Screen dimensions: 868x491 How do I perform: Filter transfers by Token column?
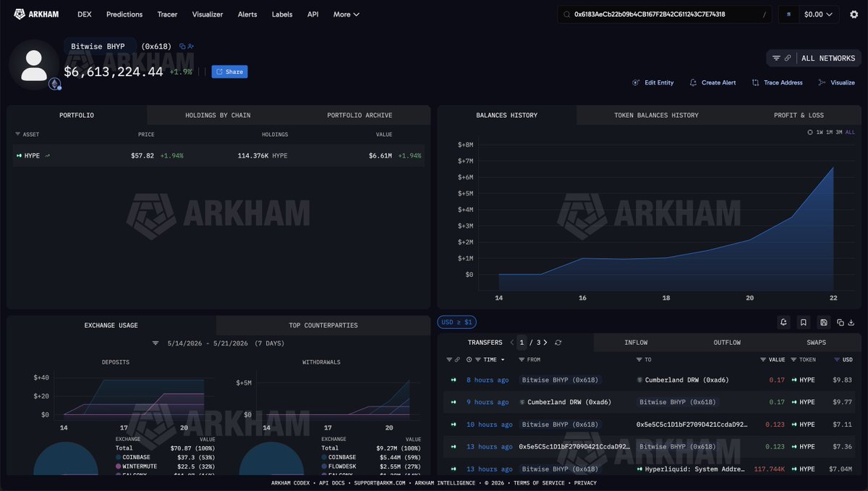pyautogui.click(x=793, y=359)
